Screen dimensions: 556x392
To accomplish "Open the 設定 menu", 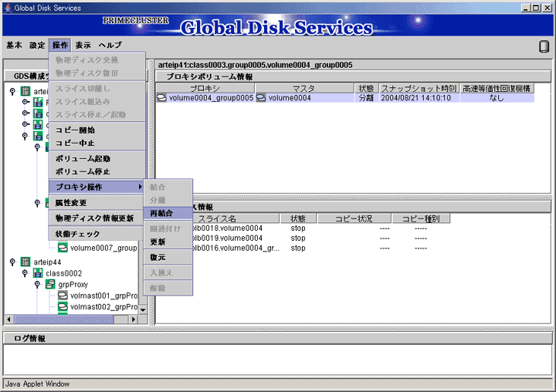I will (x=37, y=45).
